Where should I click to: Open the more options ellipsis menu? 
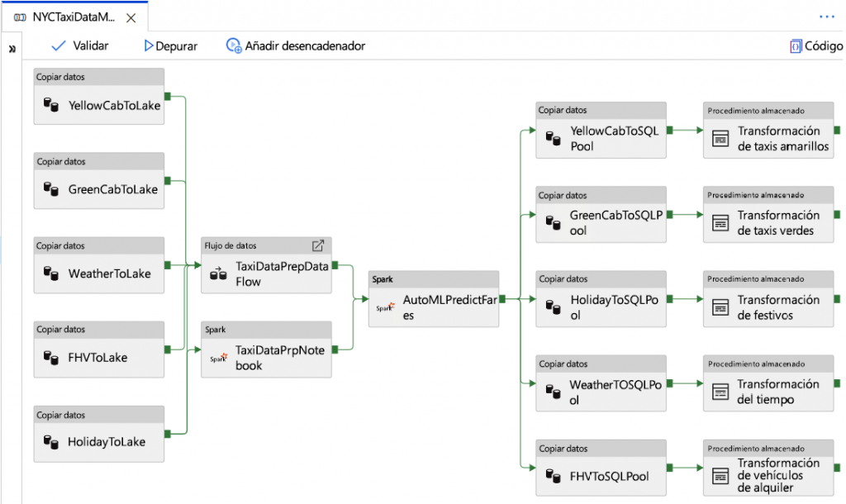(827, 17)
